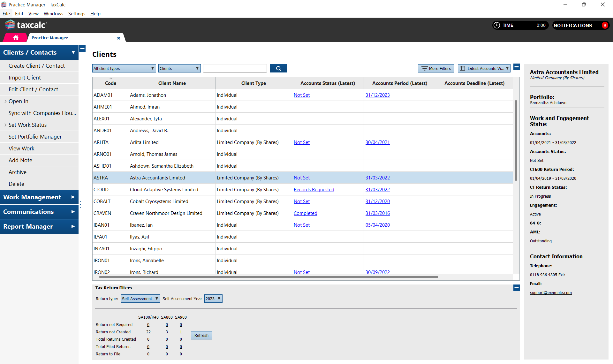
Task: Open the Self Assessment Year dropdown
Action: coord(213,299)
